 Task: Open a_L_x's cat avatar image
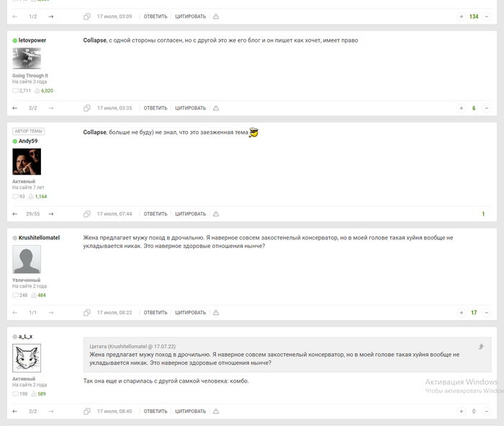[x=27, y=358]
